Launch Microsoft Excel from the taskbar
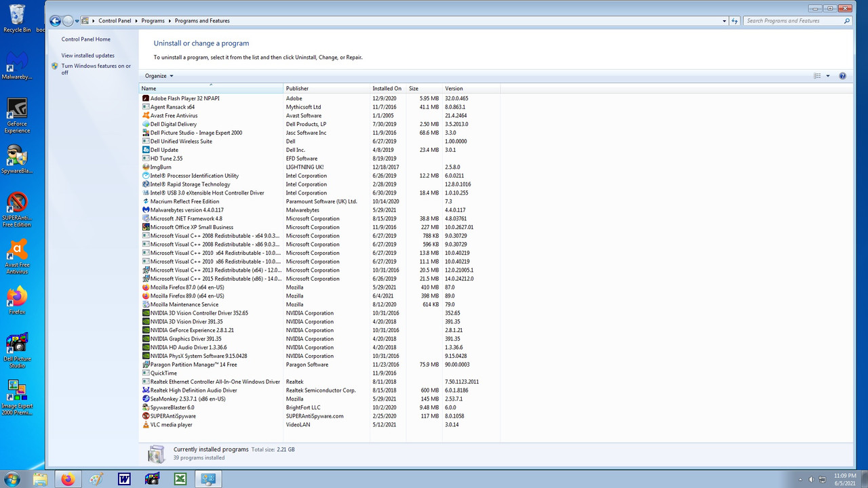This screenshot has width=868, height=488. (180, 479)
